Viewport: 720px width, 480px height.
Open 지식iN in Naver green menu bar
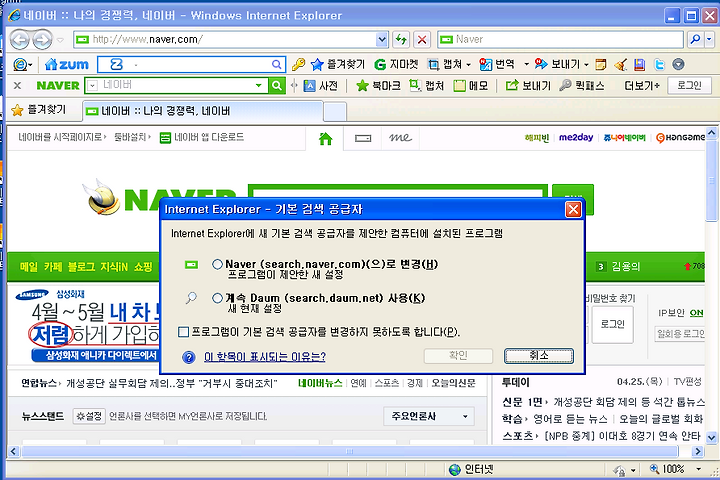click(114, 267)
